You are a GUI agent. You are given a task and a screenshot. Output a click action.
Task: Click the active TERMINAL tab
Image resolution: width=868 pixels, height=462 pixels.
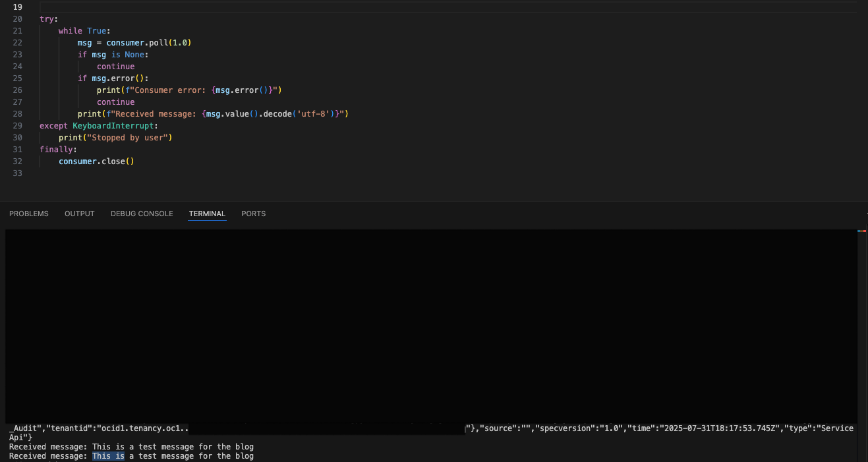click(x=207, y=214)
